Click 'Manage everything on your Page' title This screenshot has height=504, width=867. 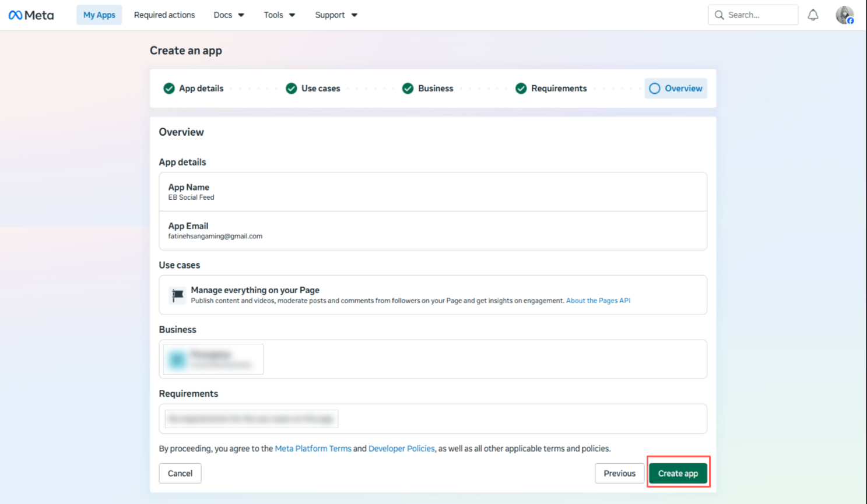[255, 290]
